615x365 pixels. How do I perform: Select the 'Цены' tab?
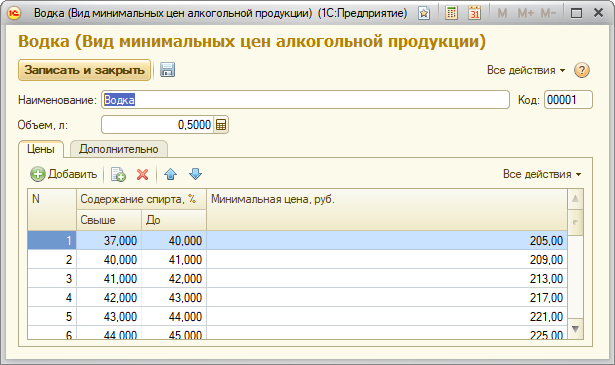pos(41,149)
